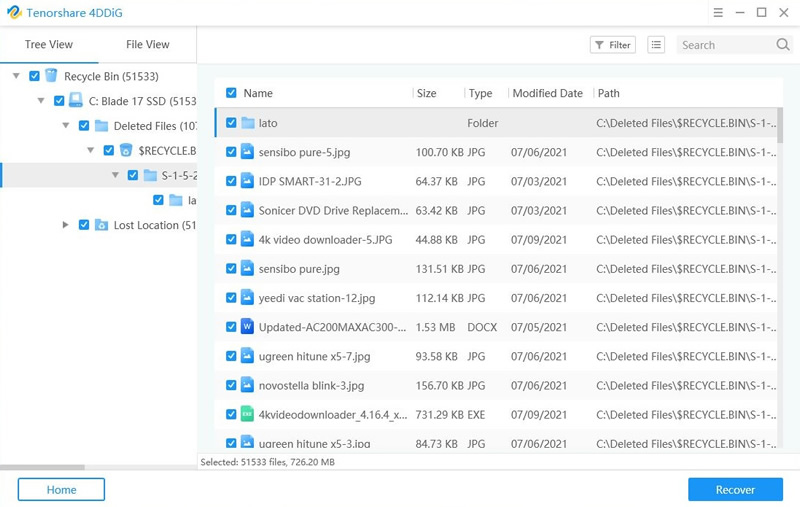The width and height of the screenshot is (800, 507).
Task: Focus the Search input field
Action: (x=727, y=45)
